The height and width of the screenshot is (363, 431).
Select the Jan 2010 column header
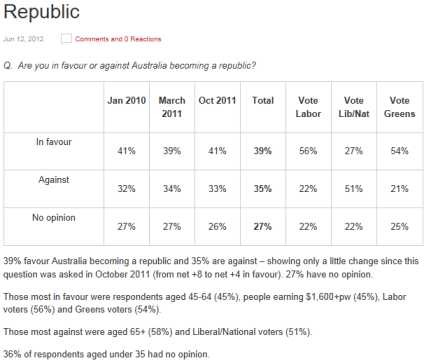127,101
